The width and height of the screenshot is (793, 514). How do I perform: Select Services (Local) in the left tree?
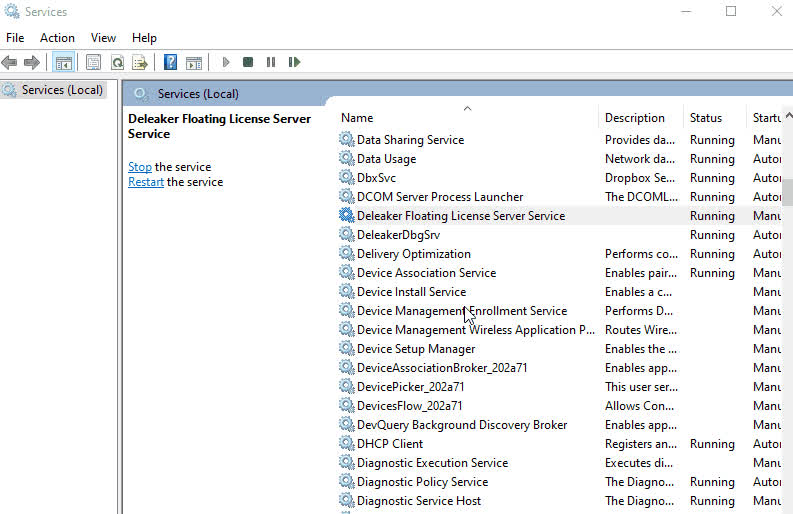(62, 90)
